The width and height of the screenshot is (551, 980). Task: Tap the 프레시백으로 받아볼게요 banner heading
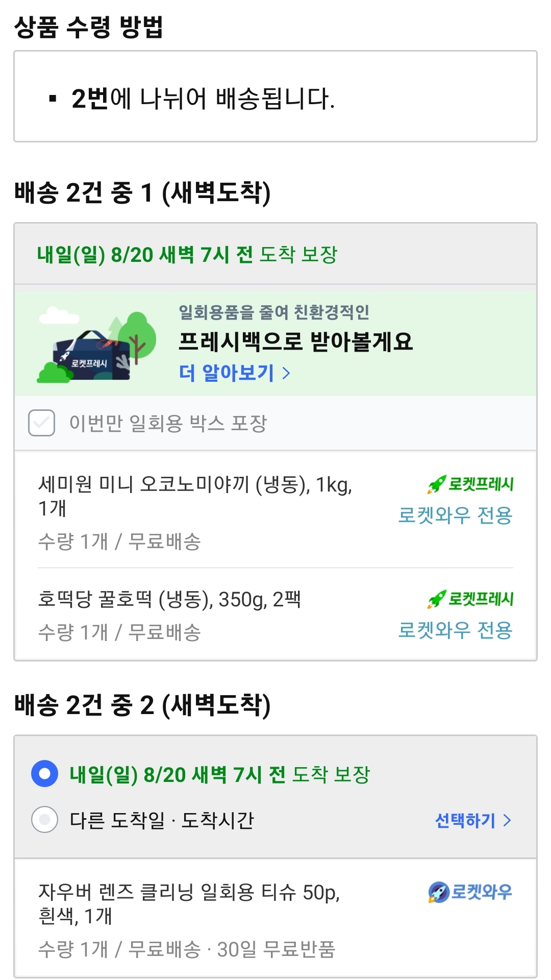click(x=295, y=341)
